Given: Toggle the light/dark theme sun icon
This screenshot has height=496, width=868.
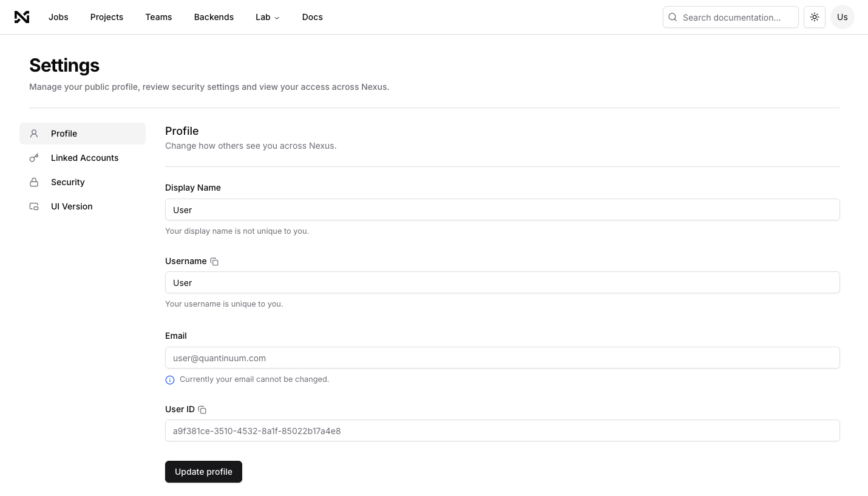Looking at the screenshot, I should click(x=814, y=17).
